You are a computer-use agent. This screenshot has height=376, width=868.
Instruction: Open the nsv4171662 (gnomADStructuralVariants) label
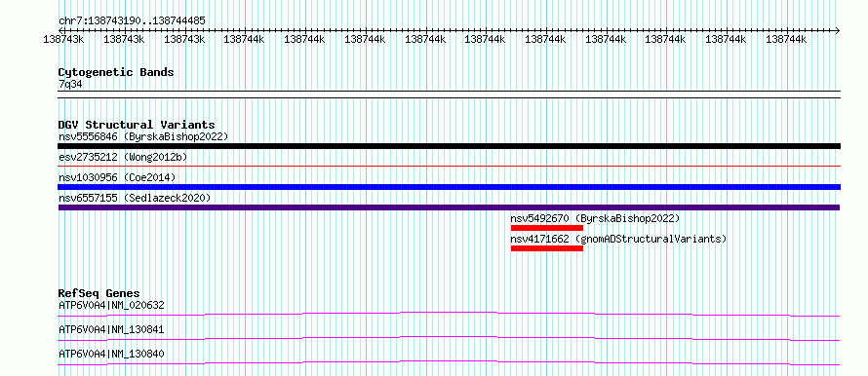click(618, 239)
